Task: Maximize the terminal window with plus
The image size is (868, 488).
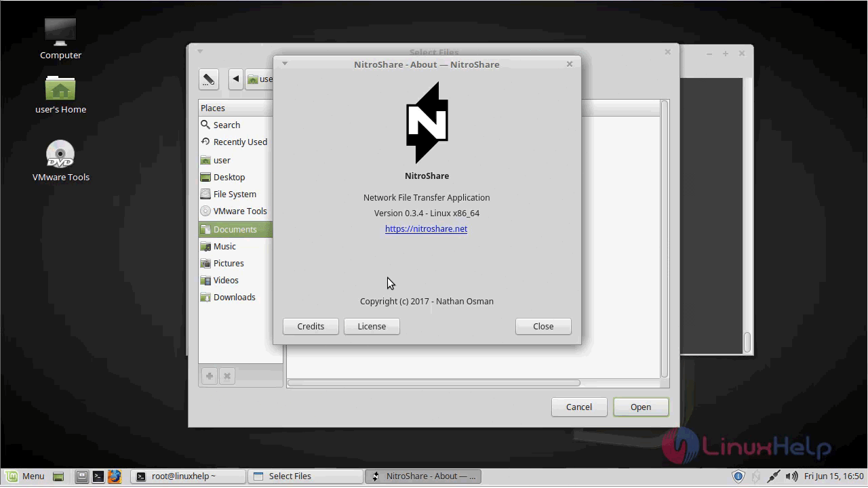Action: pyautogui.click(x=726, y=54)
